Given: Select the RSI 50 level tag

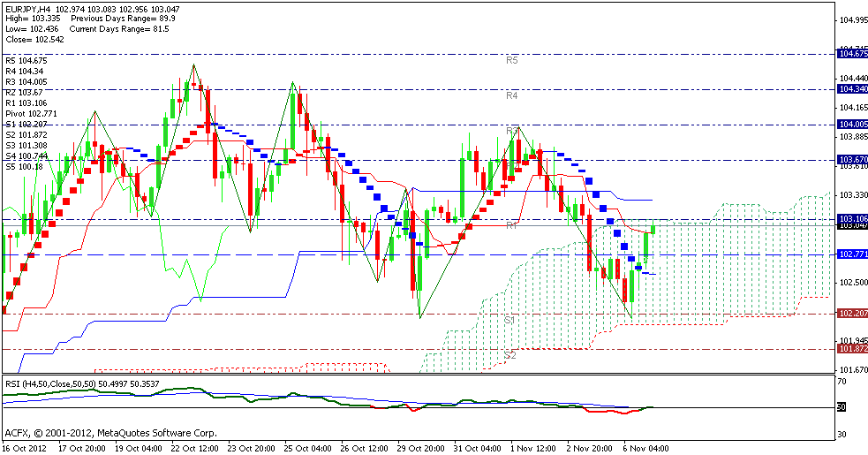Looking at the screenshot, I should (x=842, y=407).
